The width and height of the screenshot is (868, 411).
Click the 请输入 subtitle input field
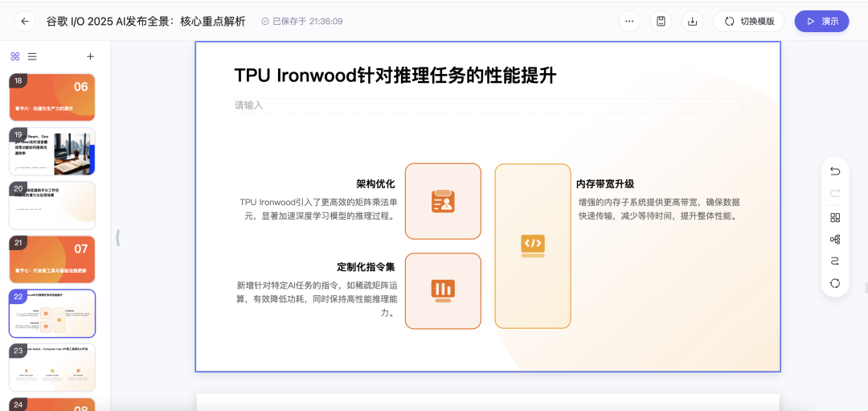click(488, 105)
